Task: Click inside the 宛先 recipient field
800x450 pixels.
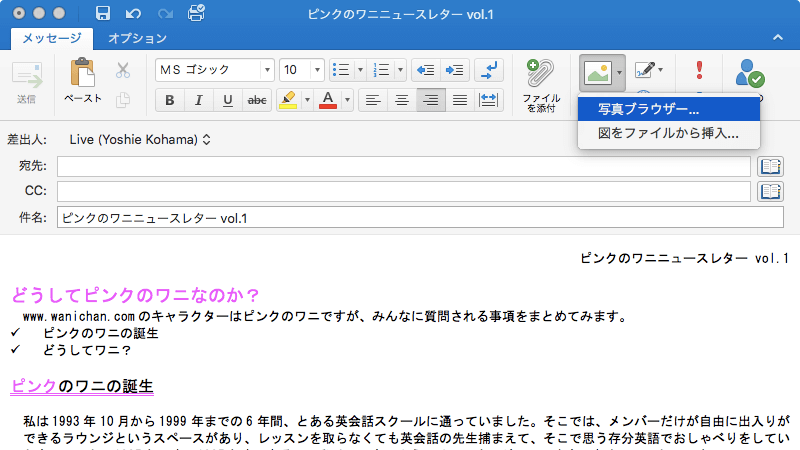Action: tap(404, 166)
